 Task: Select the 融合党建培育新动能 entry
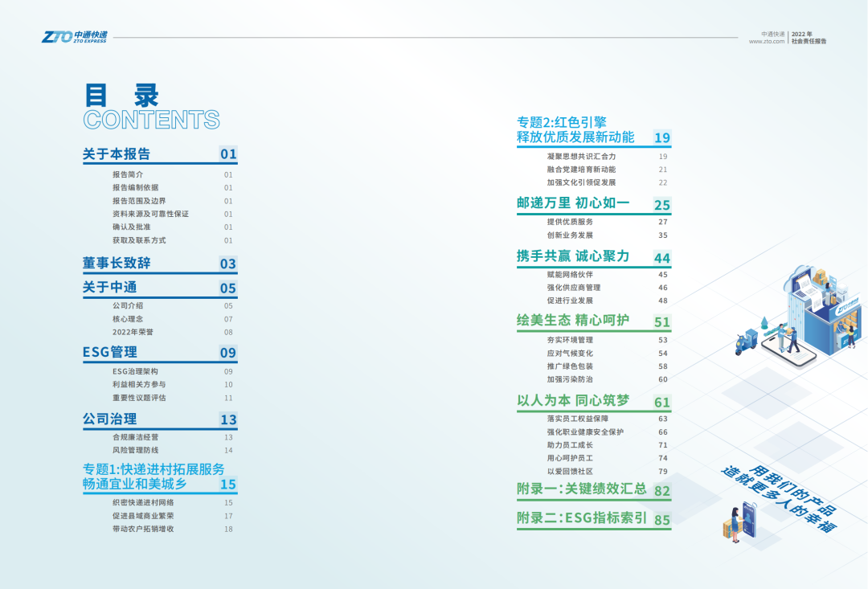pos(581,170)
